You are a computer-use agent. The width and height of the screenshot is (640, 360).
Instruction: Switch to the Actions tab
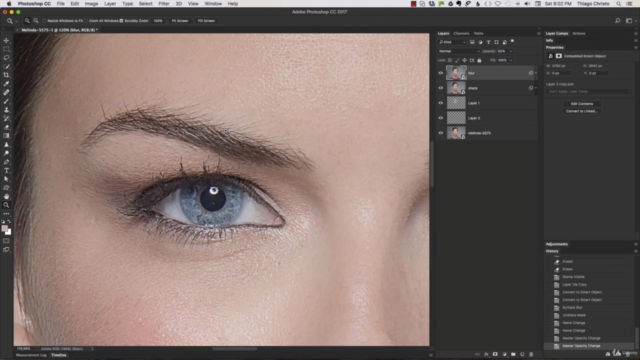coord(579,33)
